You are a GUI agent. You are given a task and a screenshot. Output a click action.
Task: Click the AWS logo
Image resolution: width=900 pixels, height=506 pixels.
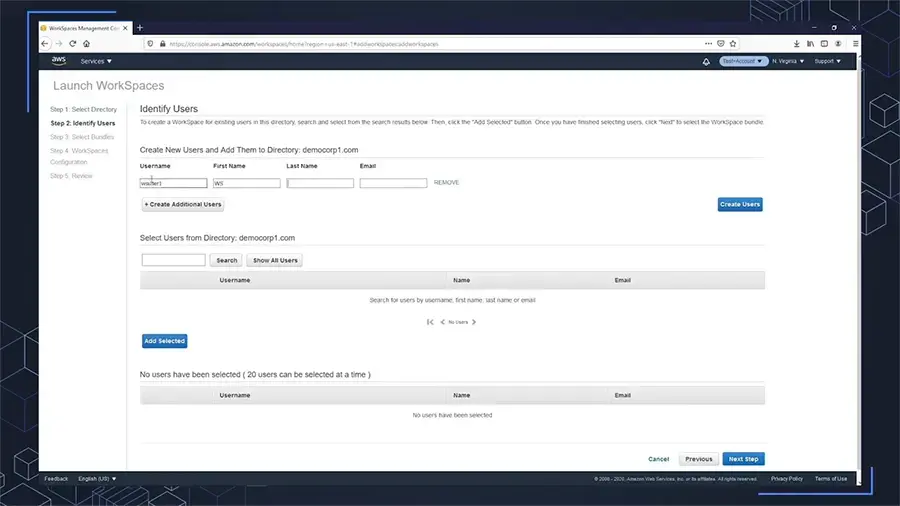(x=59, y=60)
